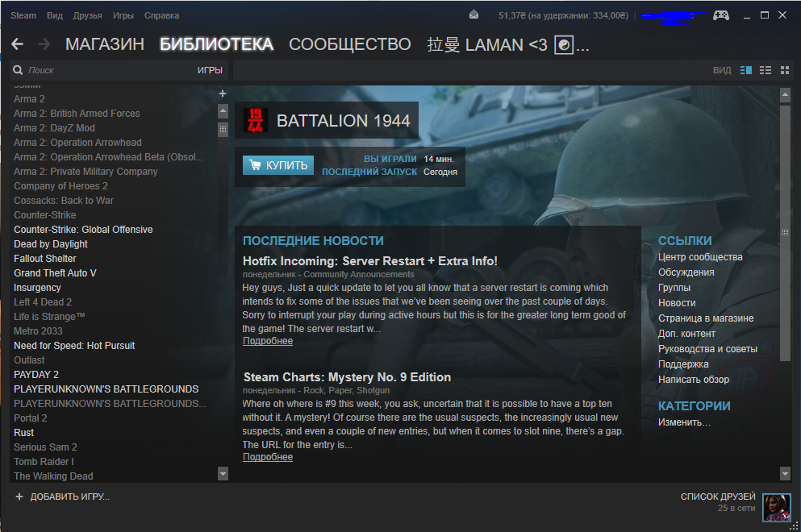Open Поддержка link
801x532 pixels.
click(x=683, y=364)
